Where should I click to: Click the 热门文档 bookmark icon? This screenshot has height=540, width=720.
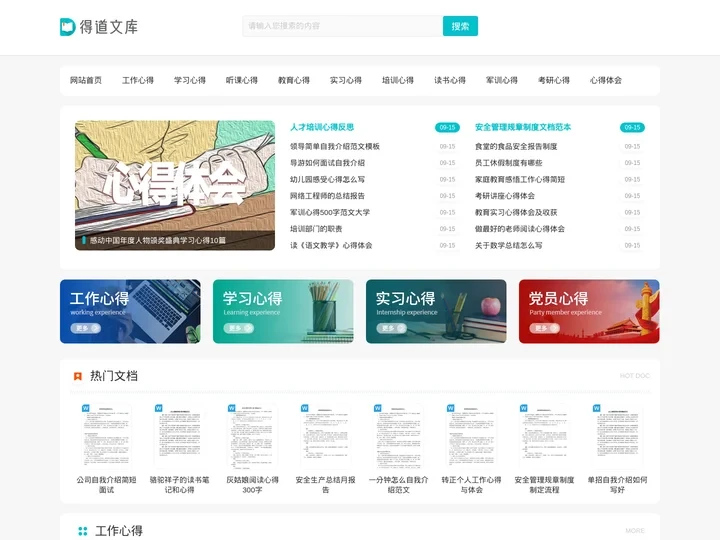[x=78, y=376]
